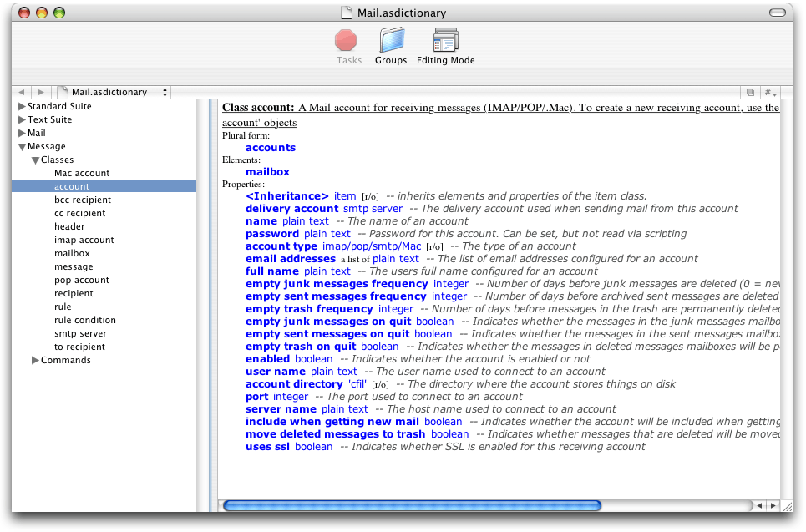Select the mailbox class in the sidebar
Viewport: 806px width, 532px height.
coord(72,253)
